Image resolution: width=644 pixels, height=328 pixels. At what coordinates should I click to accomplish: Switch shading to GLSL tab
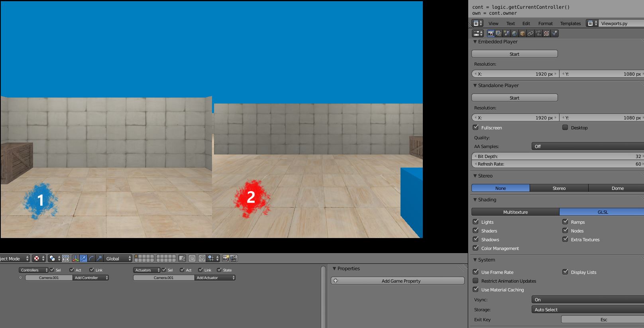point(601,212)
